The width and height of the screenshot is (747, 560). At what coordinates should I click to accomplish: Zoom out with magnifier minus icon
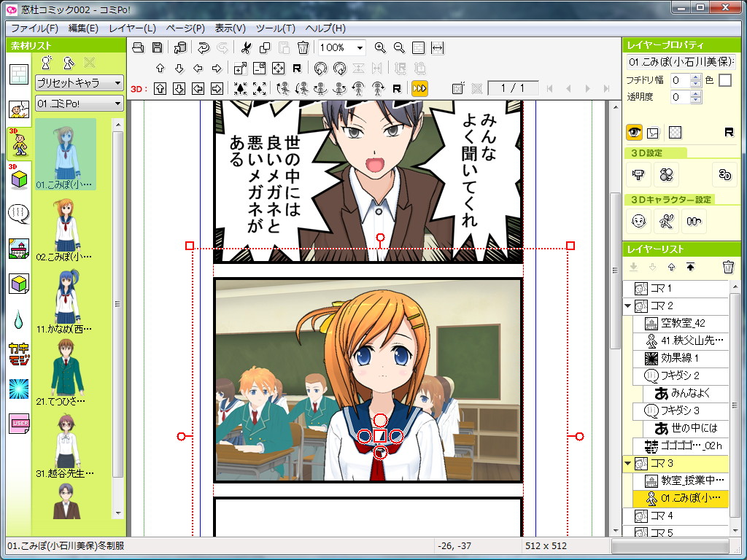click(399, 47)
